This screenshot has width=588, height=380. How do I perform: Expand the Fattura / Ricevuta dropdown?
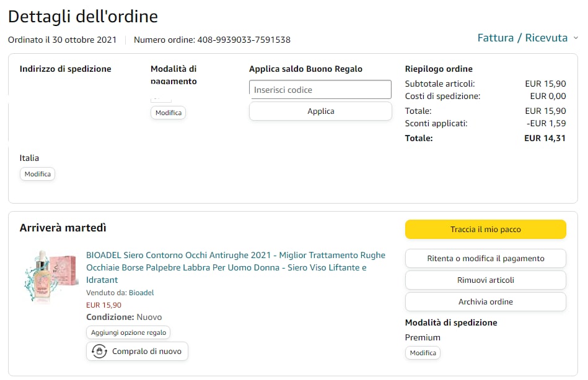522,38
